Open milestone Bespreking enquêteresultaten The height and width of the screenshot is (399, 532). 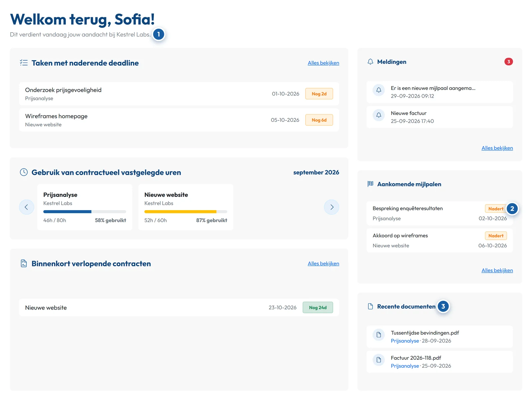(408, 208)
